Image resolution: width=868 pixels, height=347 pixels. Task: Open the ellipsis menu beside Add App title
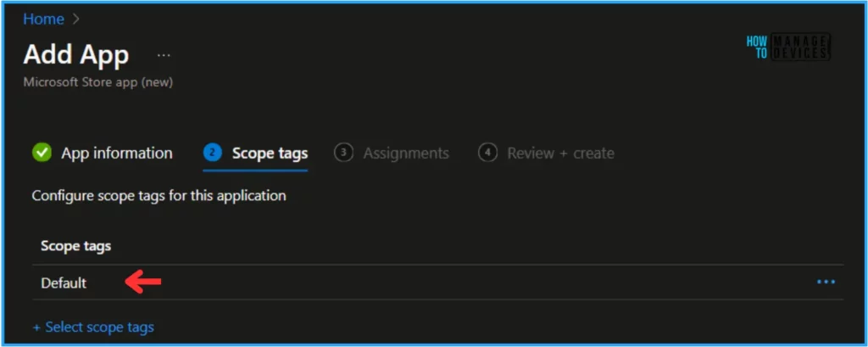click(x=164, y=55)
